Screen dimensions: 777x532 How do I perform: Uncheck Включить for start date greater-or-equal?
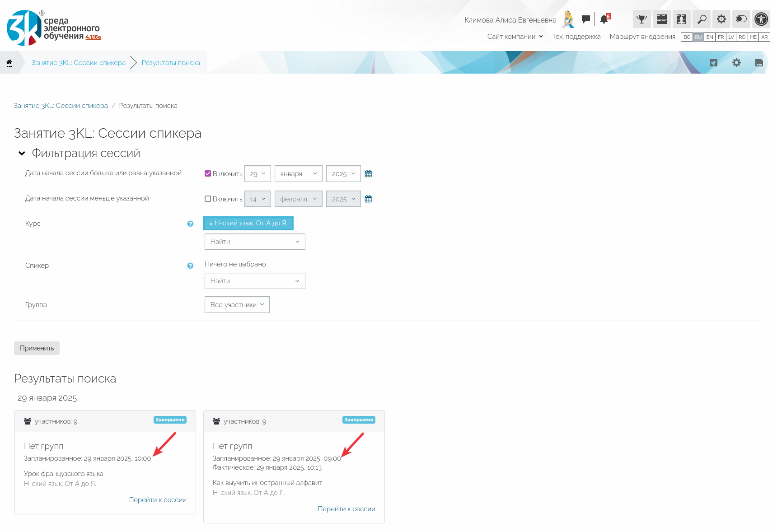coord(208,174)
